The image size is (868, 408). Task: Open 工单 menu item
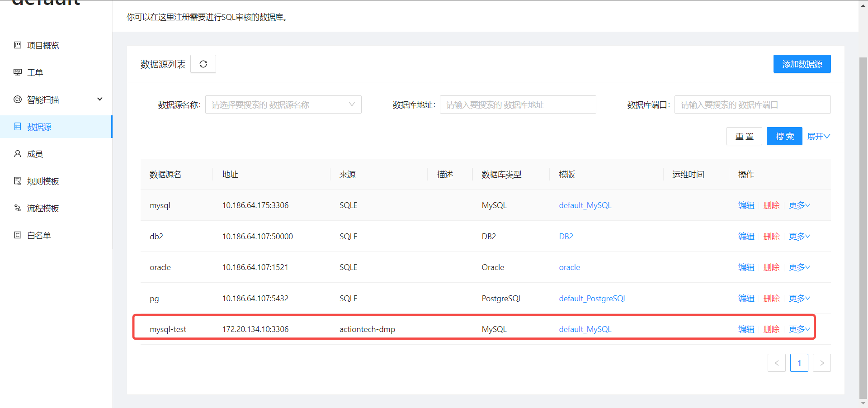(x=56, y=72)
